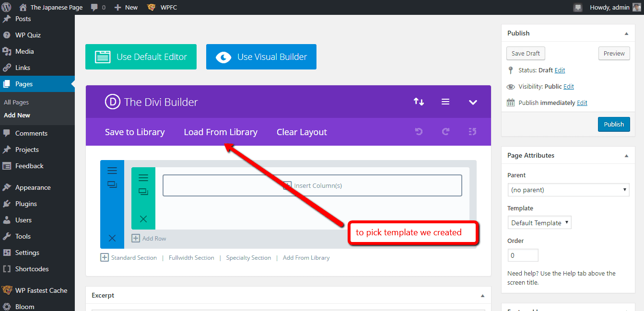Viewport: 644px width, 311px height.
Task: Open green row settings hamburger icon
Action: [x=143, y=178]
